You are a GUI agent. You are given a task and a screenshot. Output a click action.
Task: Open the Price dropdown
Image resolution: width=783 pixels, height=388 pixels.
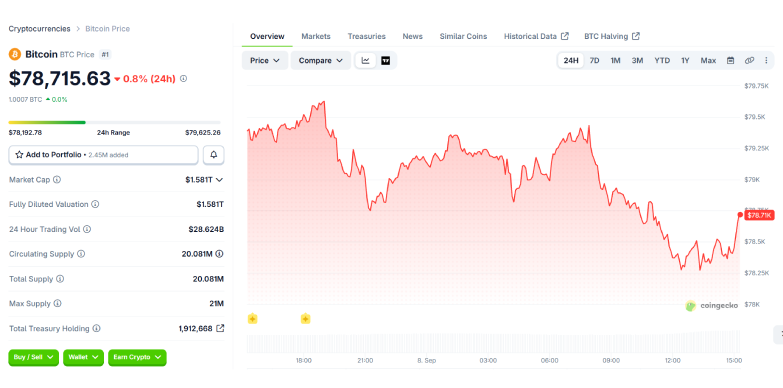point(265,60)
